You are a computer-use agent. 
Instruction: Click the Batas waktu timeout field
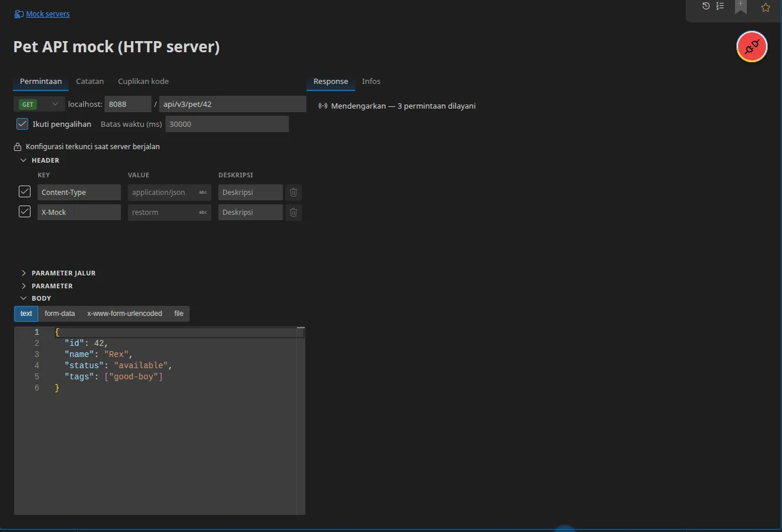click(227, 124)
